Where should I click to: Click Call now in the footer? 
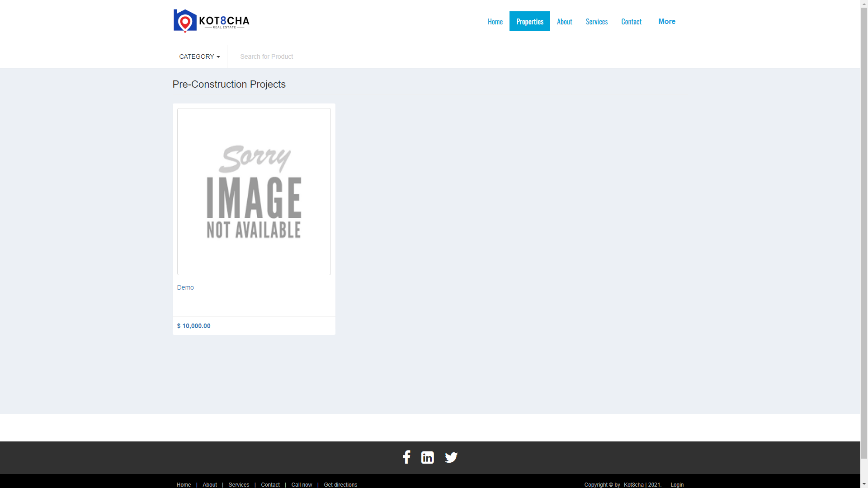302,484
